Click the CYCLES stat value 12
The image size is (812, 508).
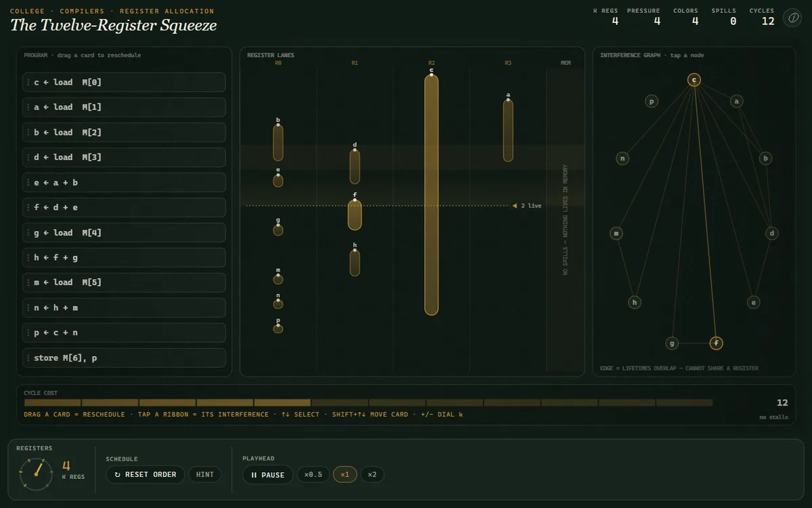point(768,21)
